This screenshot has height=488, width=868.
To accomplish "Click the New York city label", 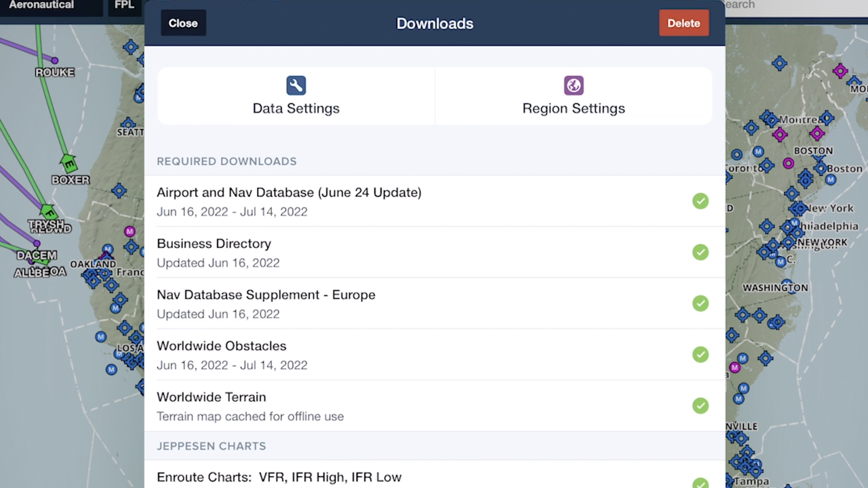I will (x=830, y=208).
